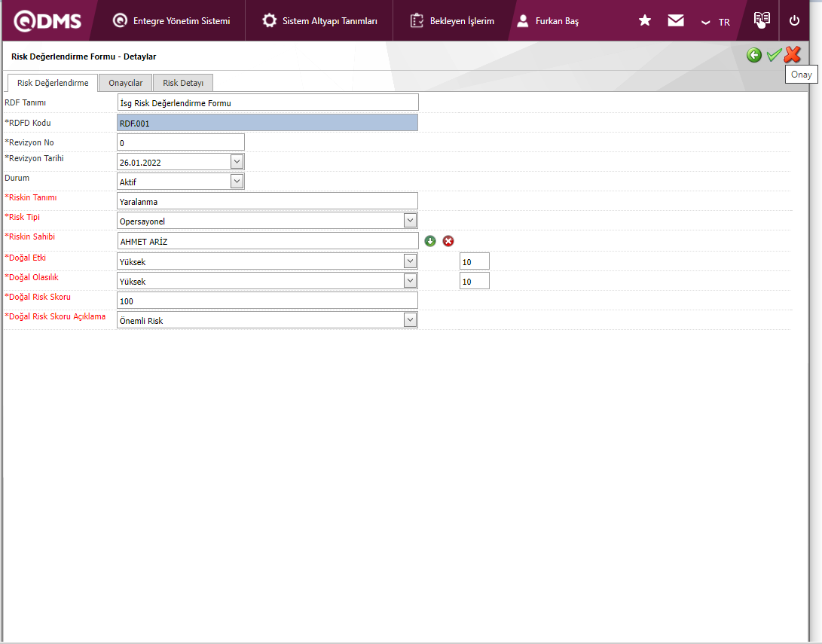Open Bekleyen İşlerim menu
The height and width of the screenshot is (644, 822).
[452, 21]
